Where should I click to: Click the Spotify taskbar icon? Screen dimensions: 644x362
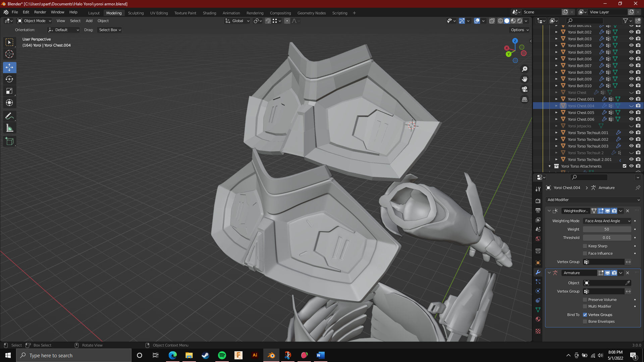[x=222, y=355]
